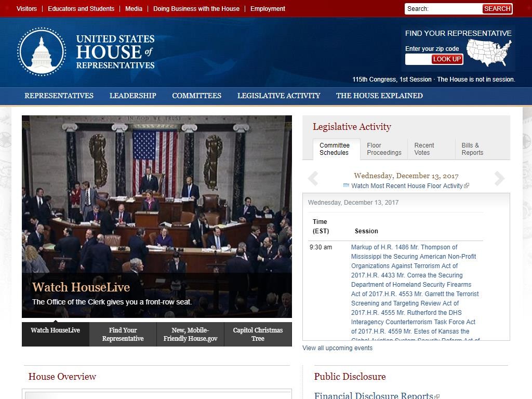532x399 pixels.
Task: Click the Time (EST) column header
Action: [x=321, y=227]
